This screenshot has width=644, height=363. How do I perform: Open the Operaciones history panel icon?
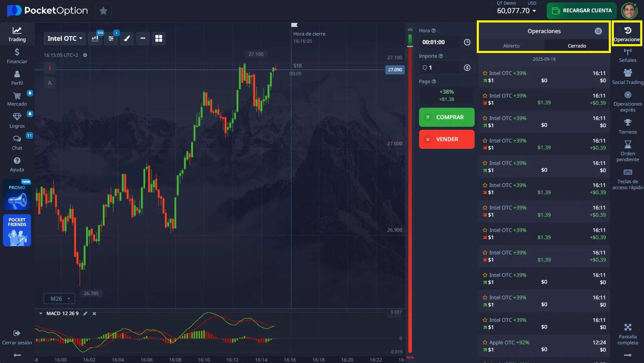click(x=627, y=34)
